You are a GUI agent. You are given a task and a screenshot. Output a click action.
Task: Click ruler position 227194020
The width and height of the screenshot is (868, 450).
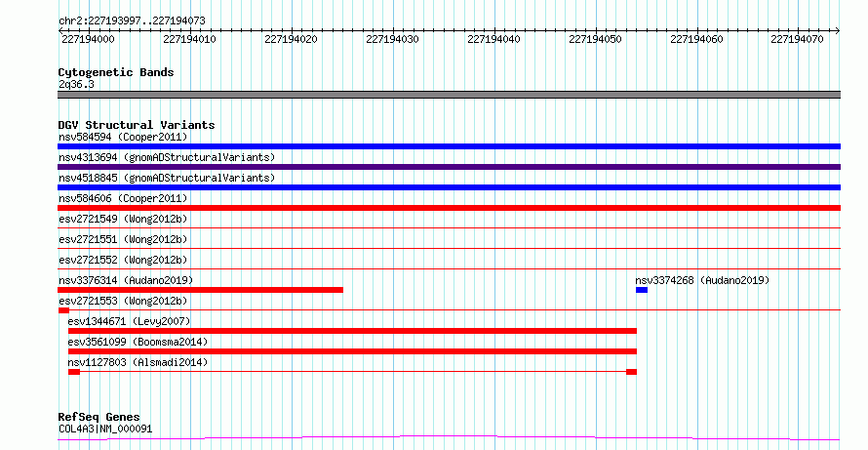point(292,39)
